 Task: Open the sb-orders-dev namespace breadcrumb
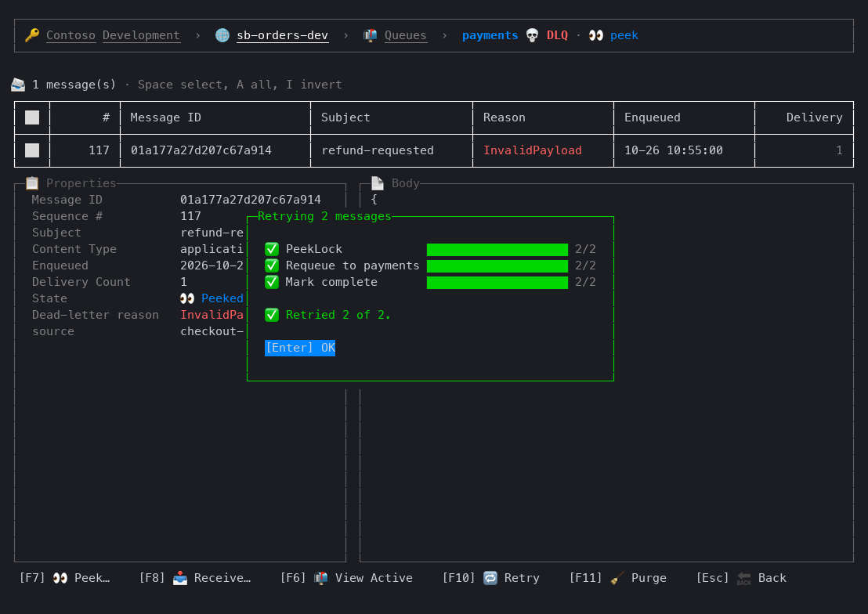coord(282,35)
